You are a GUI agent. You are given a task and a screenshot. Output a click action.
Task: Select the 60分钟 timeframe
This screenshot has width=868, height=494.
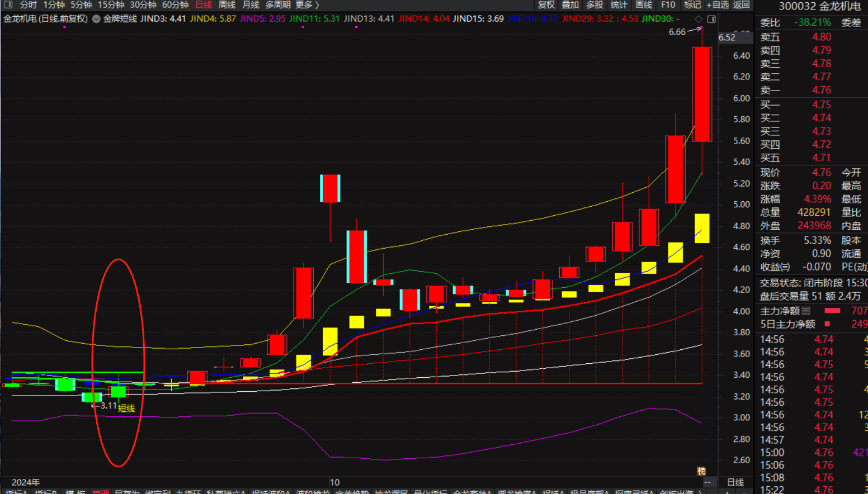click(175, 4)
